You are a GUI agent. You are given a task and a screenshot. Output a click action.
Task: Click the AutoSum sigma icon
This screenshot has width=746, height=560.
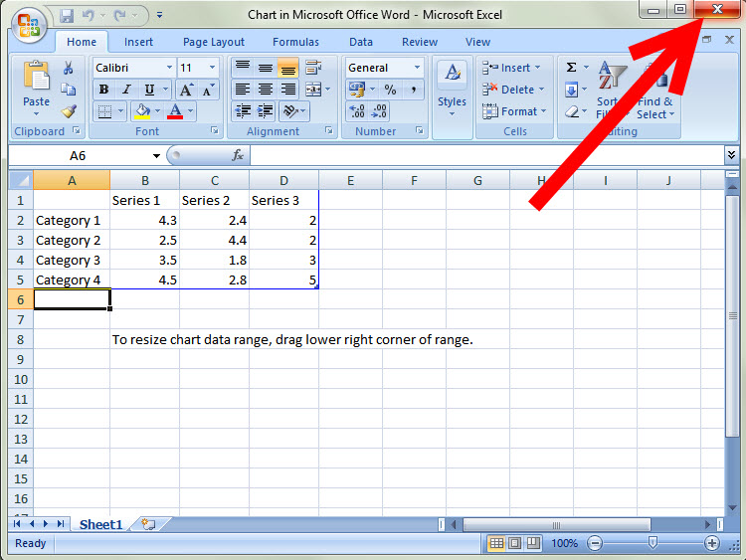click(571, 68)
